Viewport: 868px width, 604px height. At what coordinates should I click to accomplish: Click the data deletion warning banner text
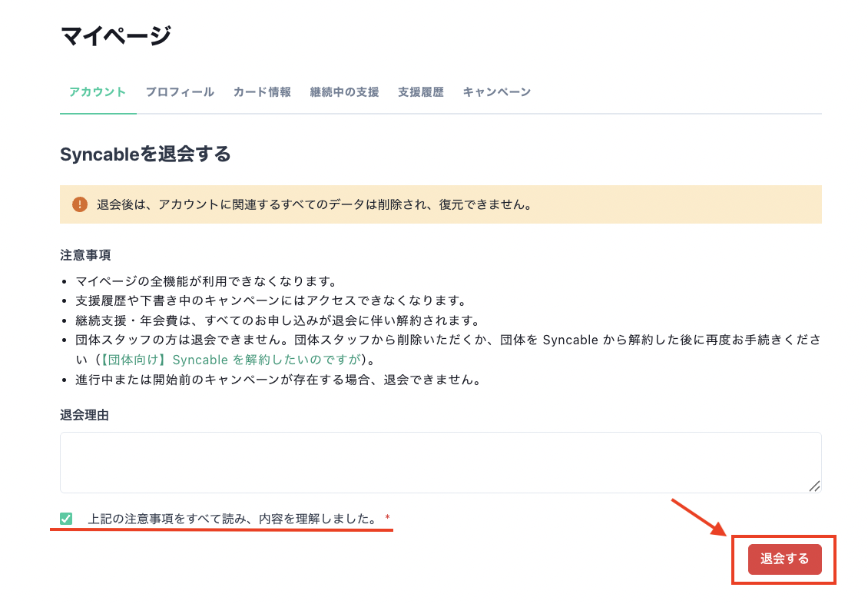(314, 205)
